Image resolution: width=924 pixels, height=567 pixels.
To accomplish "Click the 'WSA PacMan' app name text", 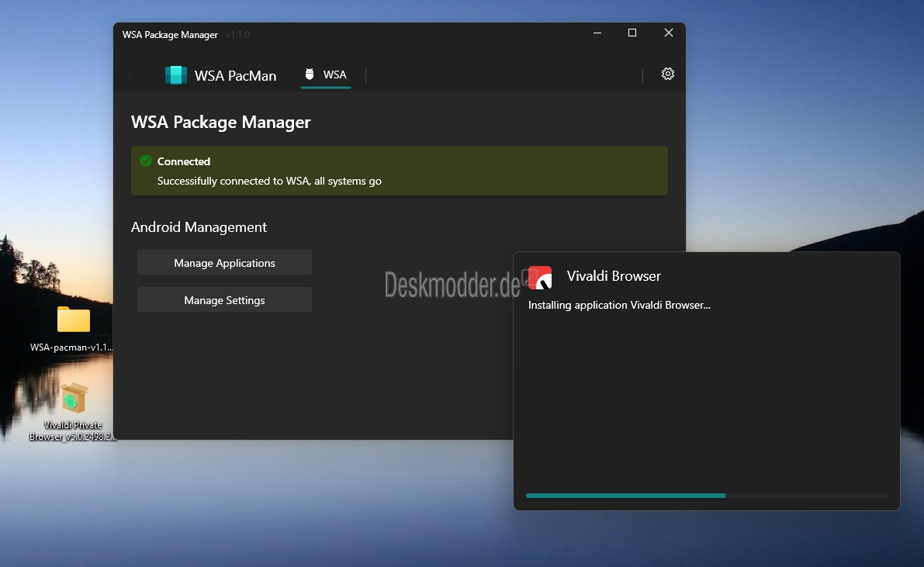I will click(235, 76).
